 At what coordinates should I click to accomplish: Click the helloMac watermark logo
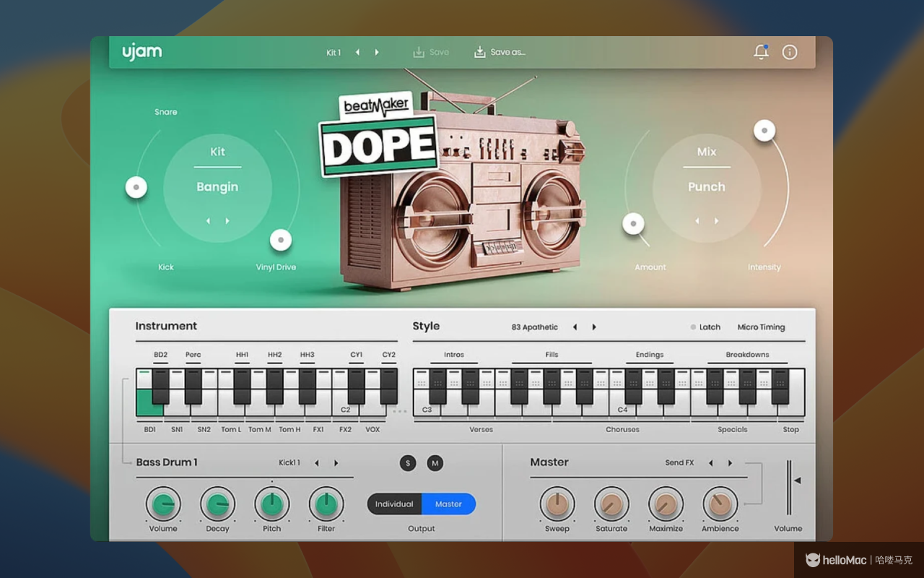[836, 560]
